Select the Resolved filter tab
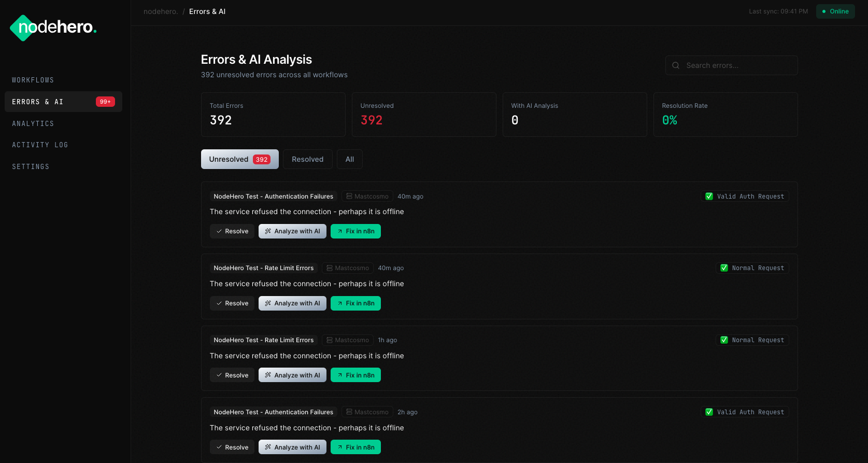868x463 pixels. 308,159
